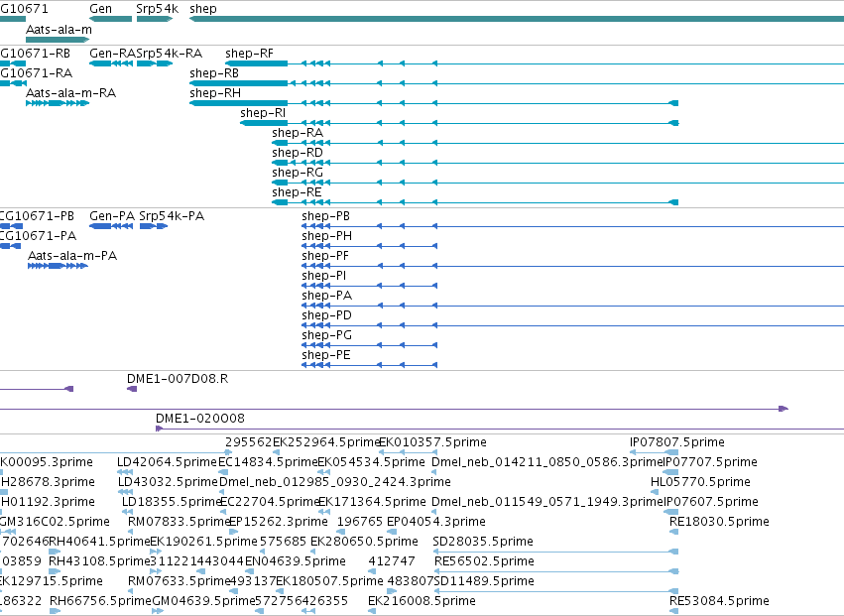This screenshot has width=844, height=616.
Task: Click the shep-PH protein label
Action: pyautogui.click(x=326, y=236)
